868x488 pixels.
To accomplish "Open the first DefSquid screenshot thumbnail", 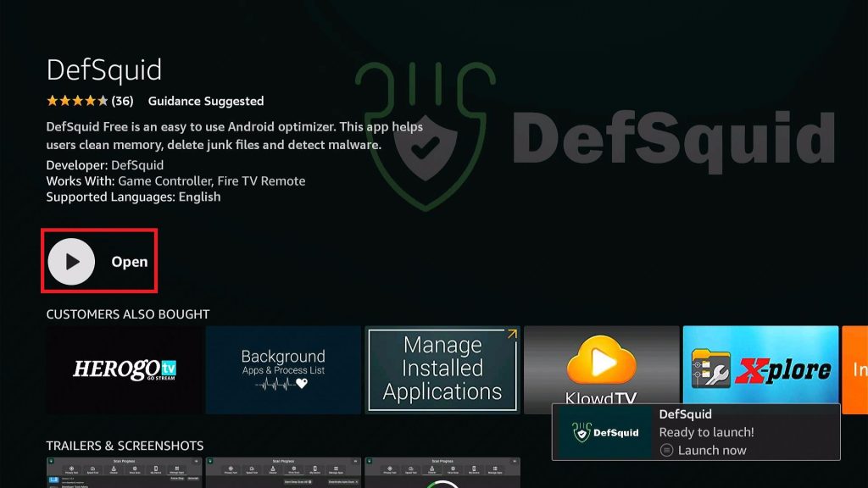I will click(124, 473).
